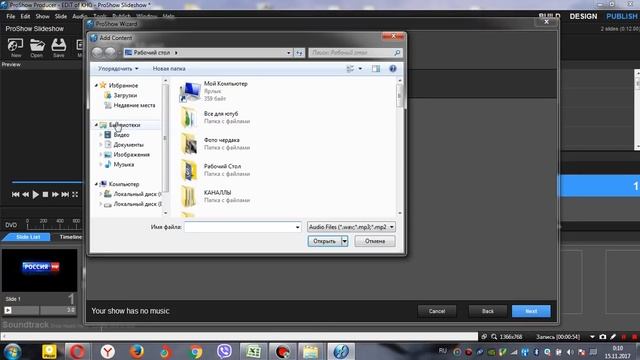Open Opera from the taskbar
640x360 pixels.
click(x=77, y=351)
